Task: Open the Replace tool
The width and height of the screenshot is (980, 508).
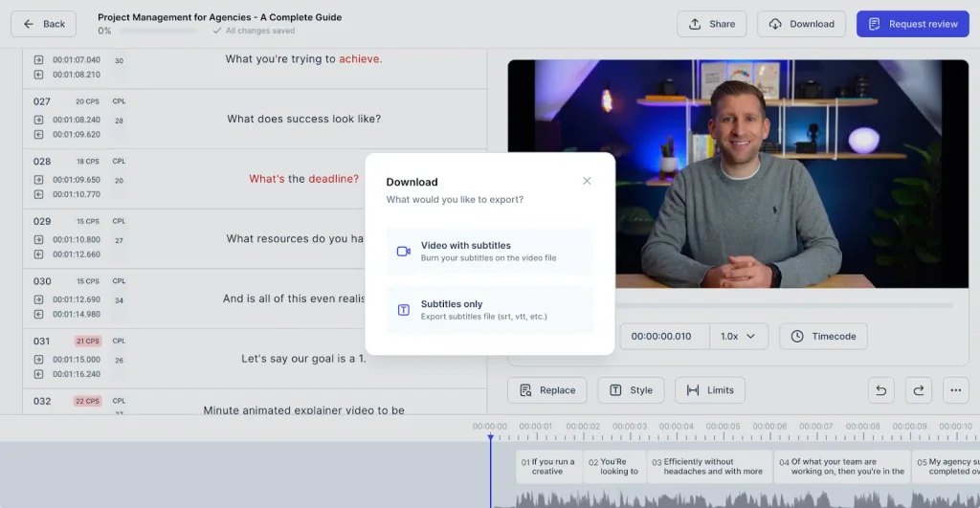Action: click(x=547, y=390)
